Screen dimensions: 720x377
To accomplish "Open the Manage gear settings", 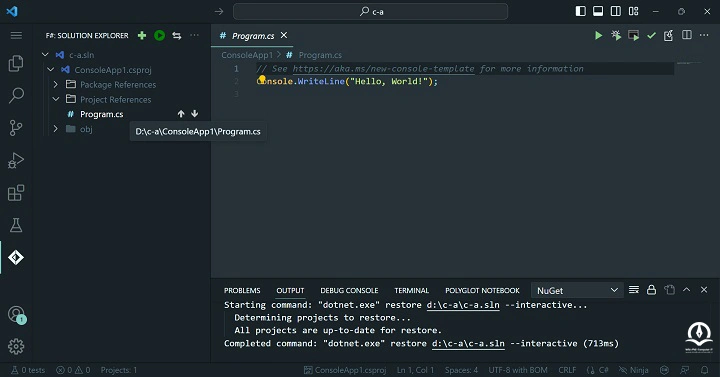I will point(16,346).
